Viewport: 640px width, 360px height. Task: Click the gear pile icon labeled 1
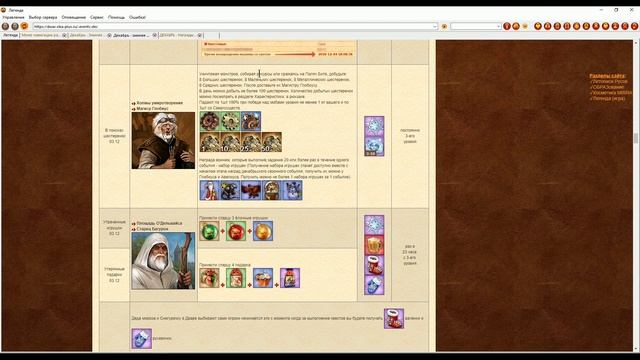(x=209, y=142)
